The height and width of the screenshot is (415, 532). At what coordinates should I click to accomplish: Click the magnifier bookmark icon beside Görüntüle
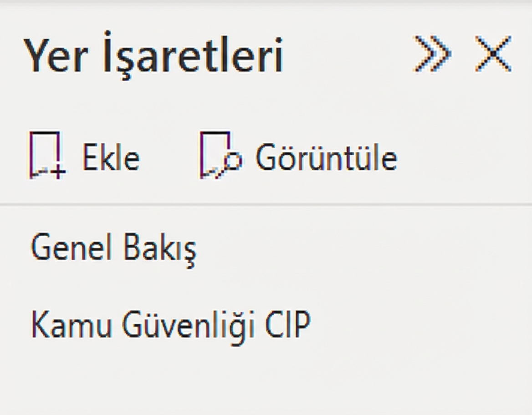coord(232,162)
